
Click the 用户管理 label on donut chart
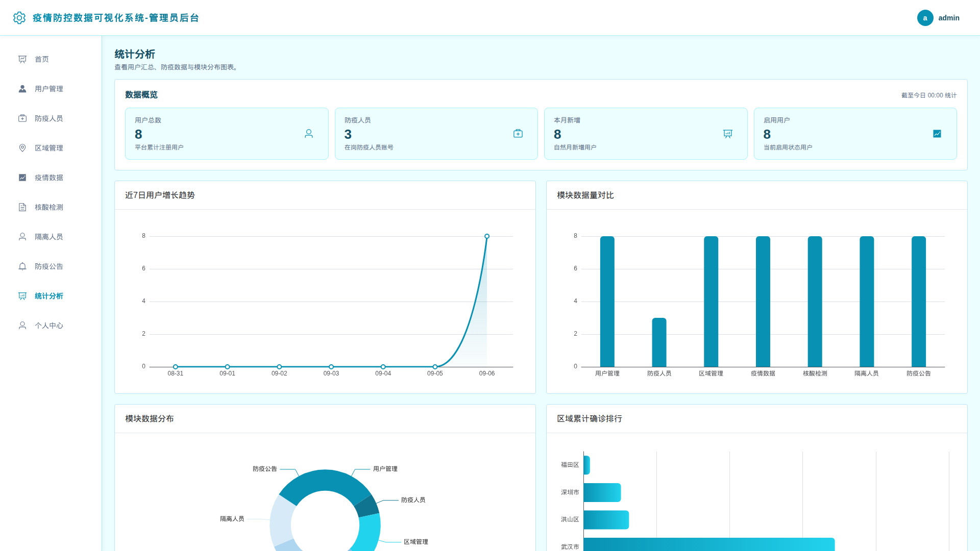pyautogui.click(x=385, y=469)
